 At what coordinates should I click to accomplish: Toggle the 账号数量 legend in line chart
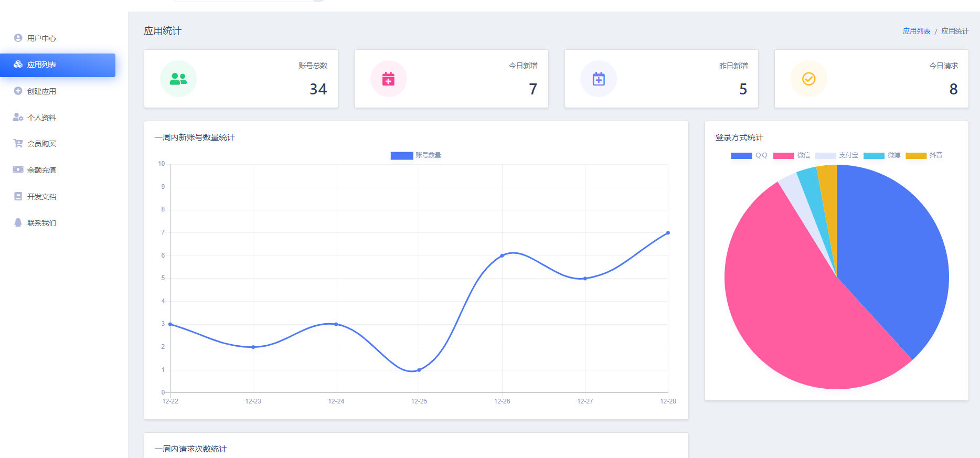point(416,155)
